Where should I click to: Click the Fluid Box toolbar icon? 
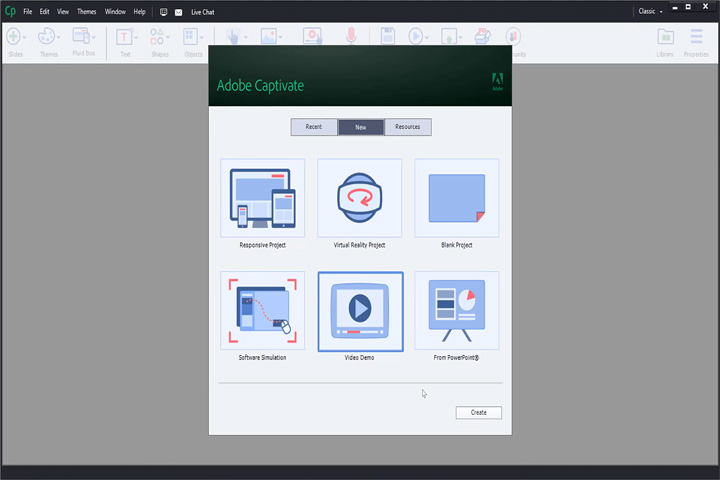tap(81, 36)
